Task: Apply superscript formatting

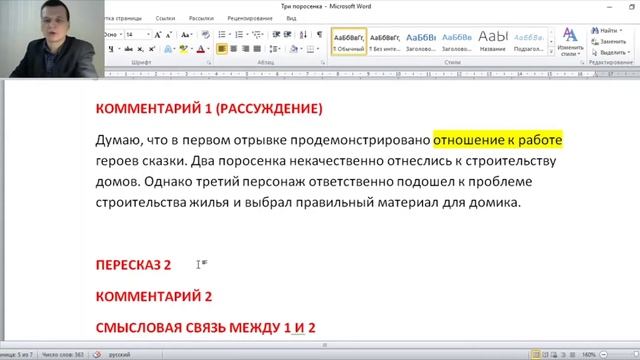Action: 151,49
